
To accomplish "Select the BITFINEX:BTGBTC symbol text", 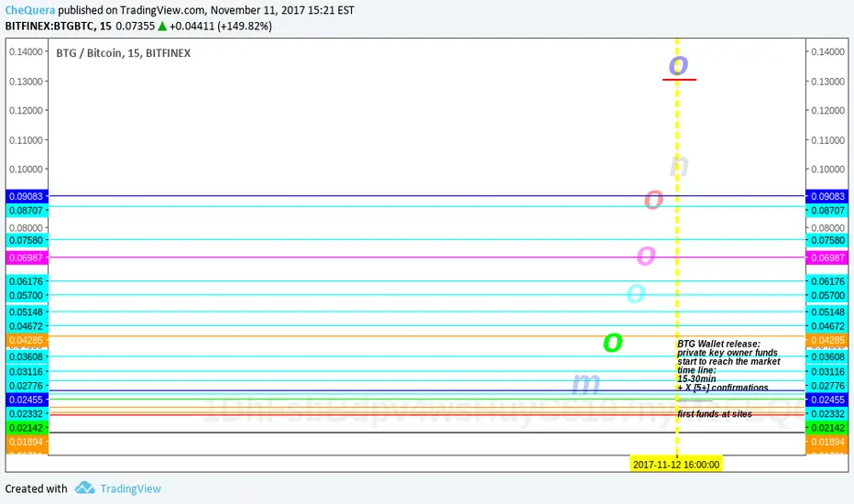I will (x=59, y=27).
